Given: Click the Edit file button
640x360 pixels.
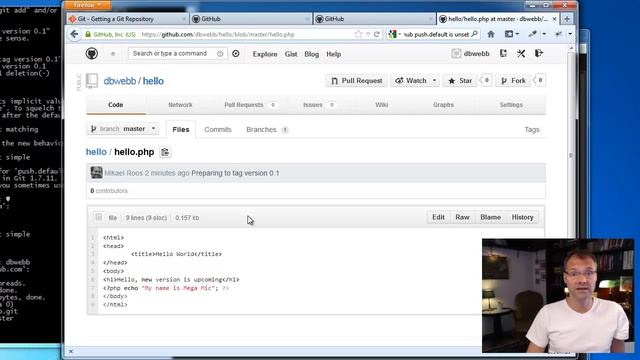Looking at the screenshot, I should tap(438, 217).
